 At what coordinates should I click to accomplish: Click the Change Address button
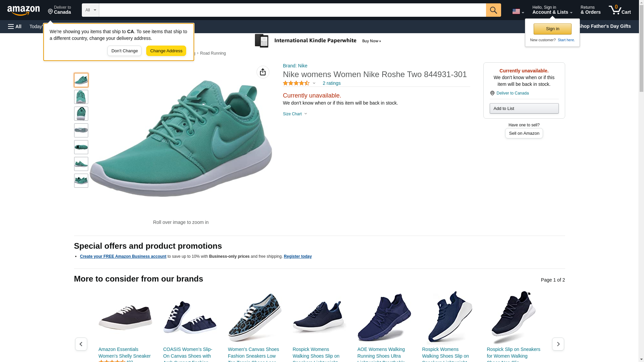[x=166, y=51]
